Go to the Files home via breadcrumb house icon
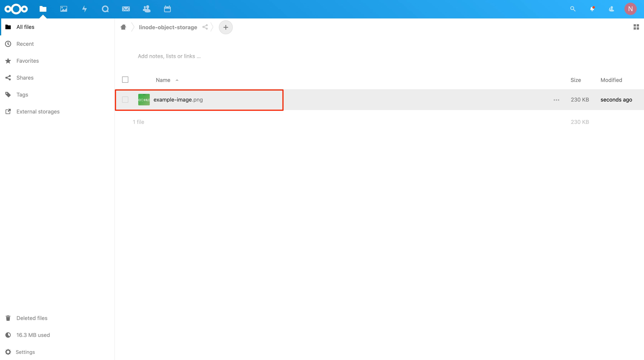The image size is (644, 360). click(123, 27)
